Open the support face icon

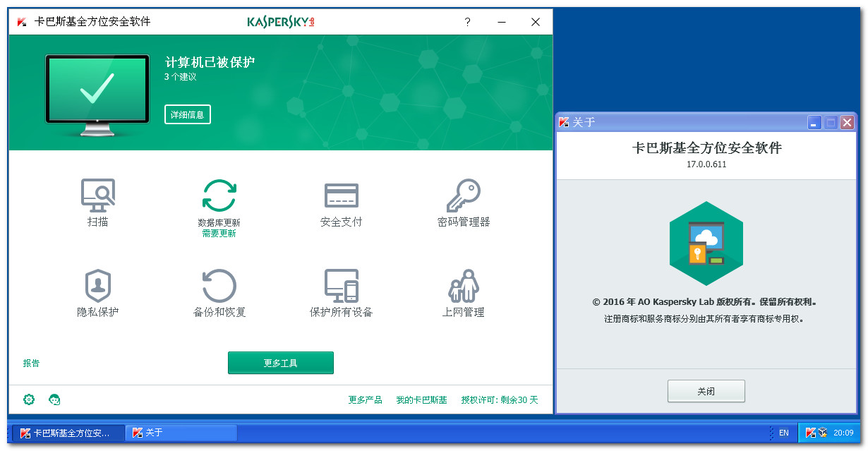coord(54,399)
